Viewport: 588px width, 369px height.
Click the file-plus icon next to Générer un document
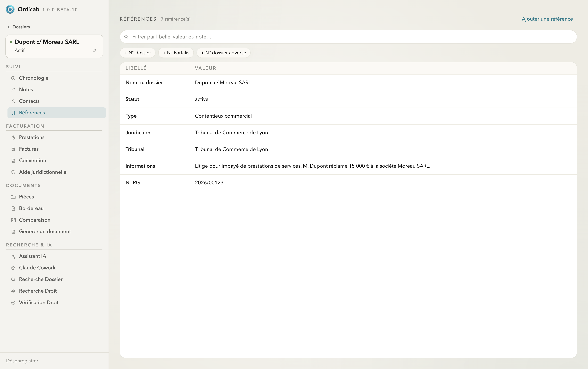pos(13,232)
